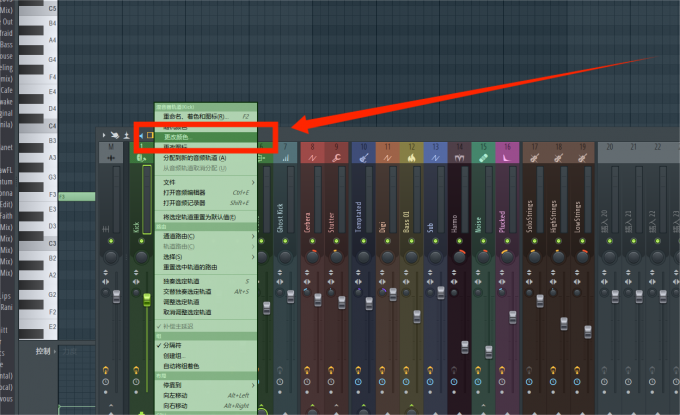The image size is (680, 415).
Task: Toggle mute LED on Insert 20 track
Action: pyautogui.click(x=610, y=241)
